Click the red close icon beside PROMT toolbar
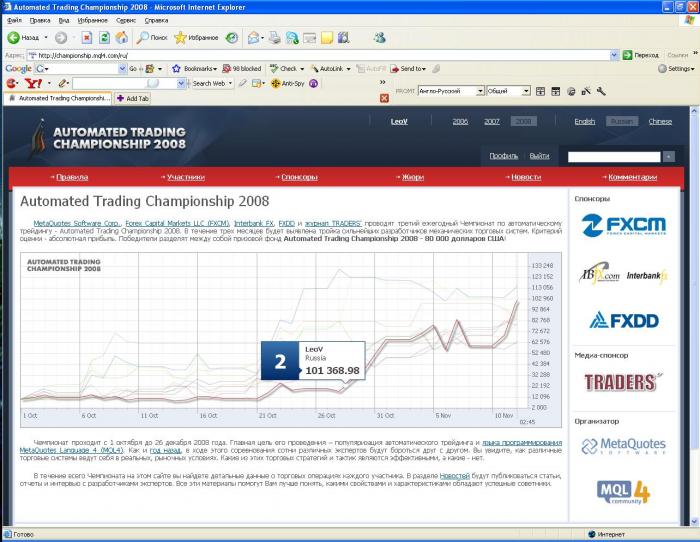This screenshot has height=542, width=700. coord(385,98)
